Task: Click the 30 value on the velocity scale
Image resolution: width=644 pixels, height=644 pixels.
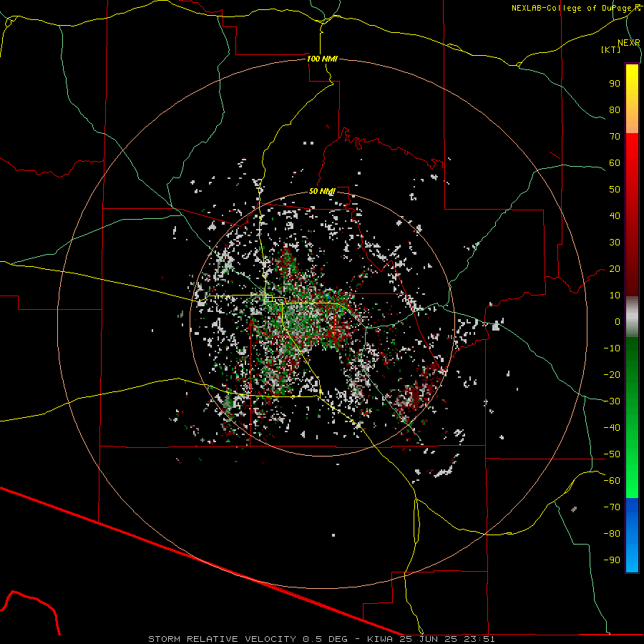Action: click(615, 243)
